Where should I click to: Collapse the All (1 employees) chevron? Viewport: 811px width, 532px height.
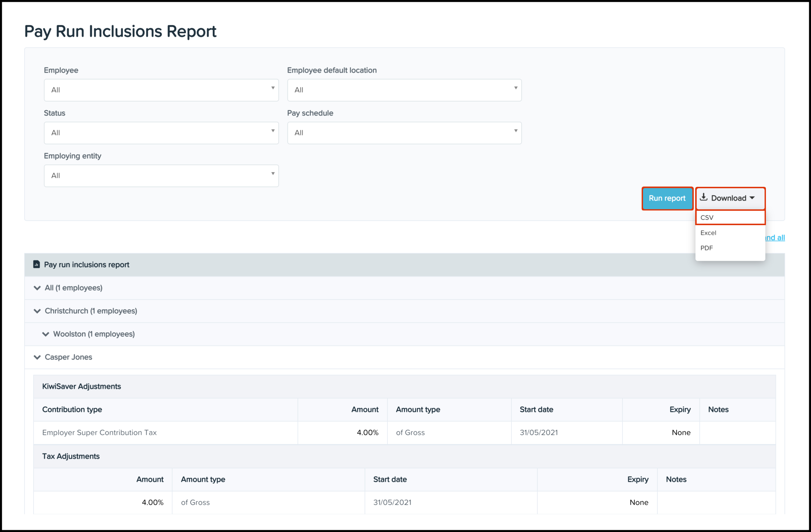[37, 288]
